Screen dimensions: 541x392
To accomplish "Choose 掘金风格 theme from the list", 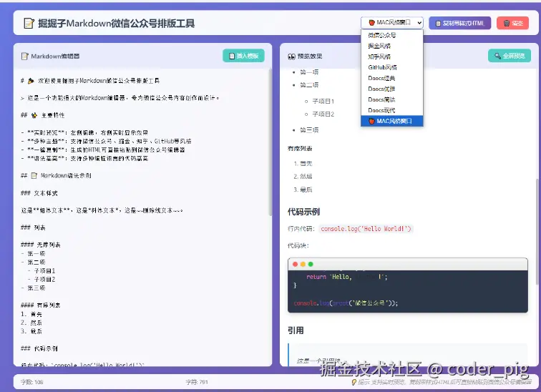I will [x=392, y=46].
